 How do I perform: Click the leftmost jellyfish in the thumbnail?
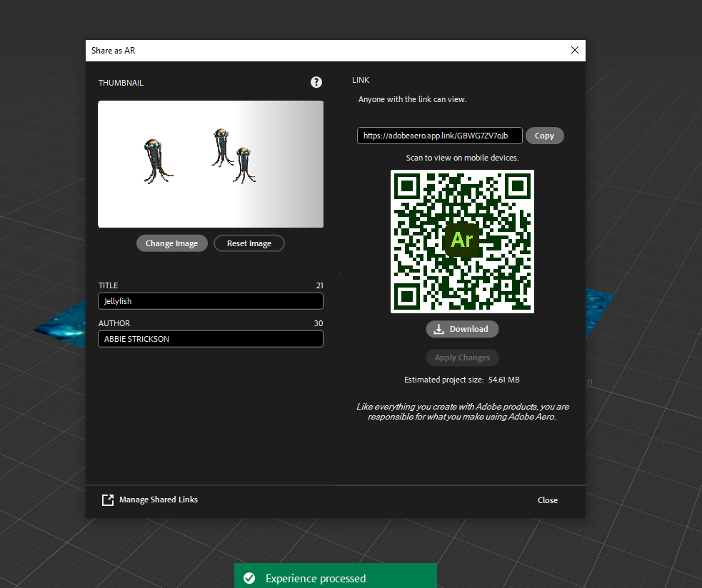coord(156,160)
